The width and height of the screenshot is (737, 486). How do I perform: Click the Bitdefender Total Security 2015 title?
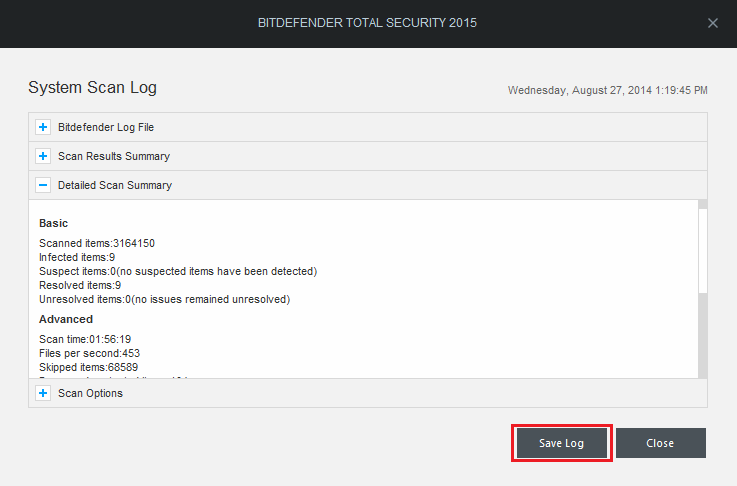[x=367, y=23]
